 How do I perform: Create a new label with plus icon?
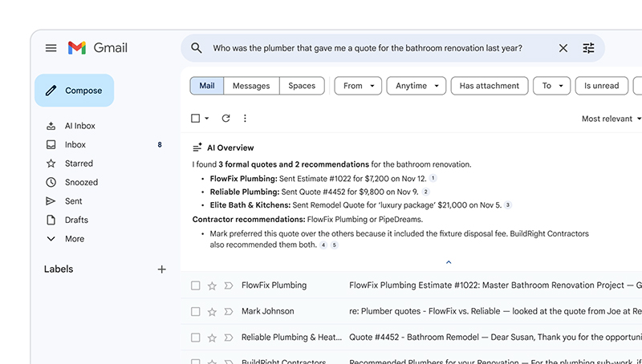point(162,269)
